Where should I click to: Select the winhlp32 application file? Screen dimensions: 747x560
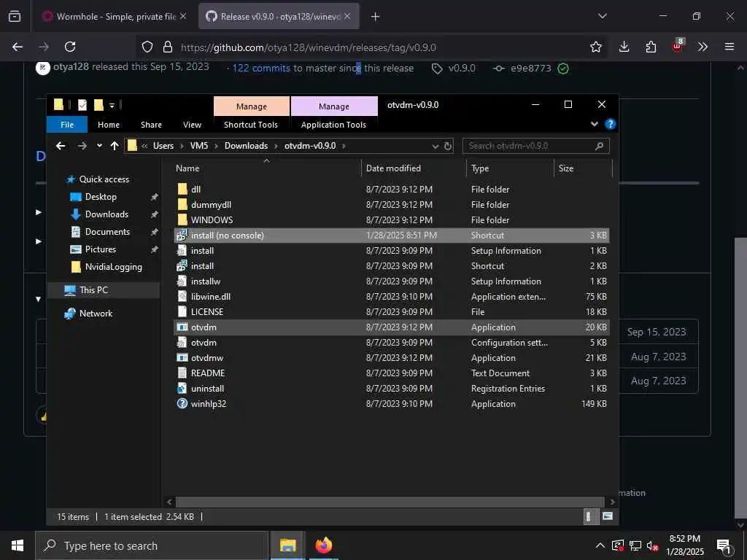(392, 404)
